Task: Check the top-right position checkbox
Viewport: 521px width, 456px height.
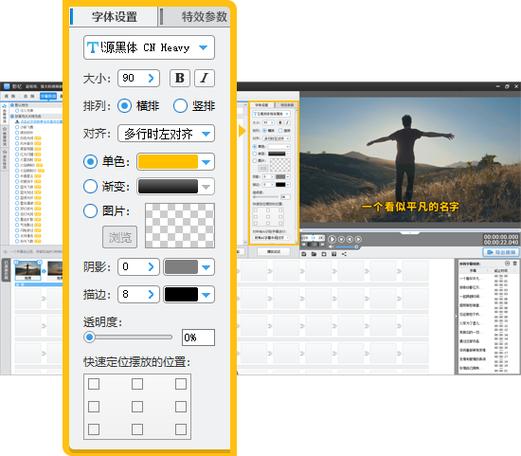Action: [x=181, y=384]
